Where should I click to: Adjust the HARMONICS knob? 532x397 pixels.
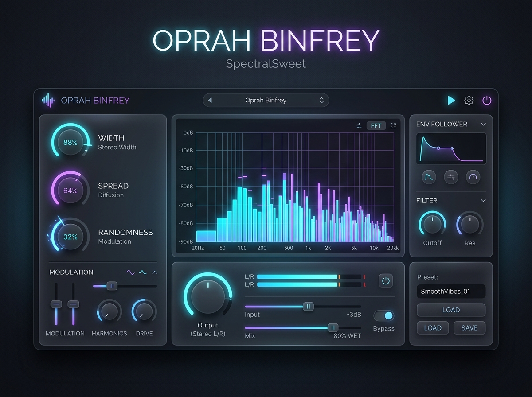pos(109,312)
